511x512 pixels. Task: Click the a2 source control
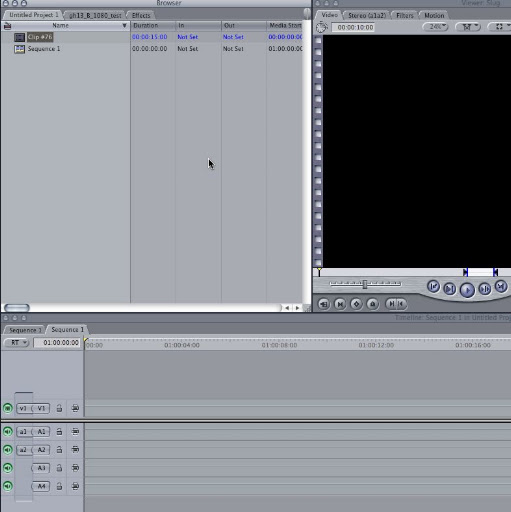23,450
